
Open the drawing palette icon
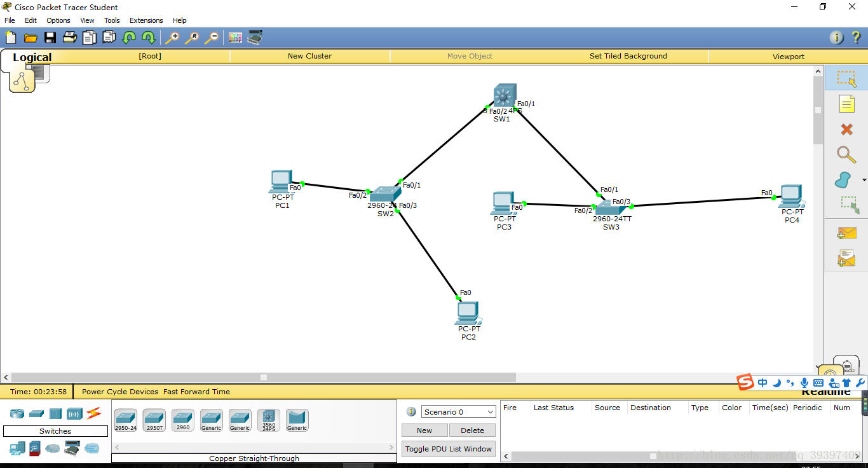236,38
